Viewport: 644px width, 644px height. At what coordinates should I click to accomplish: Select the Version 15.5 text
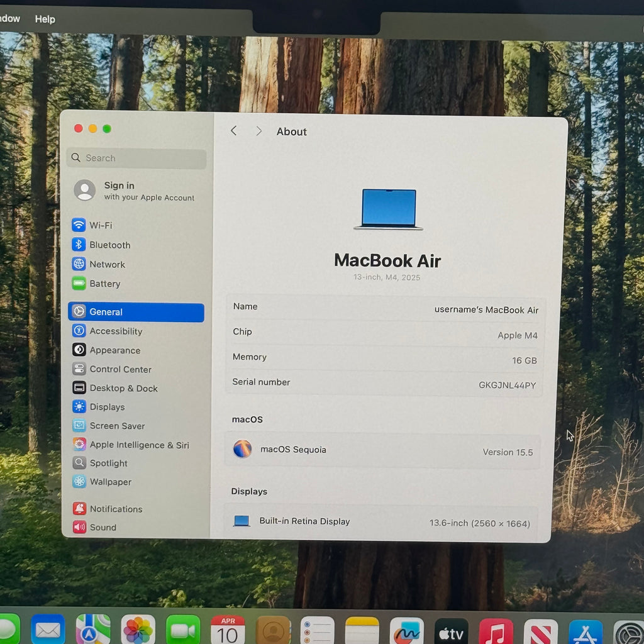click(x=508, y=452)
